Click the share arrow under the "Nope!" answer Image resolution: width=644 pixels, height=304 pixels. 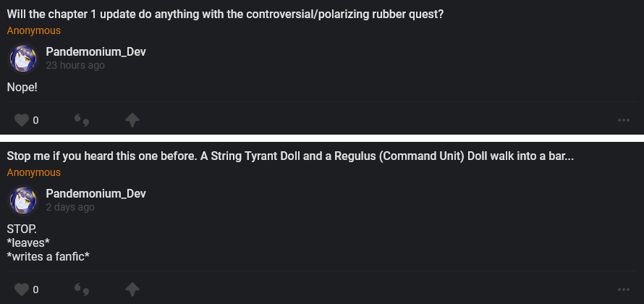(x=132, y=120)
